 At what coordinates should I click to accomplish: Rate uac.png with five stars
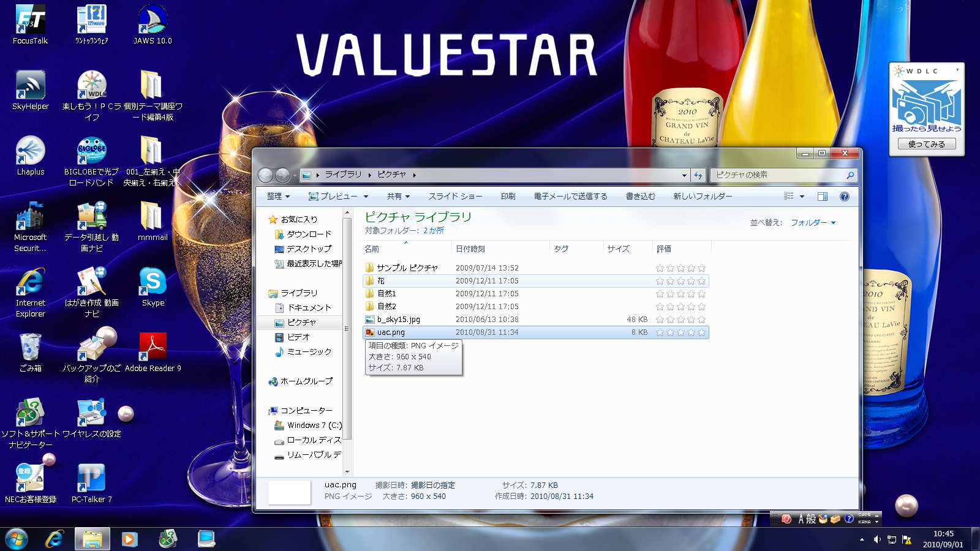[701, 332]
